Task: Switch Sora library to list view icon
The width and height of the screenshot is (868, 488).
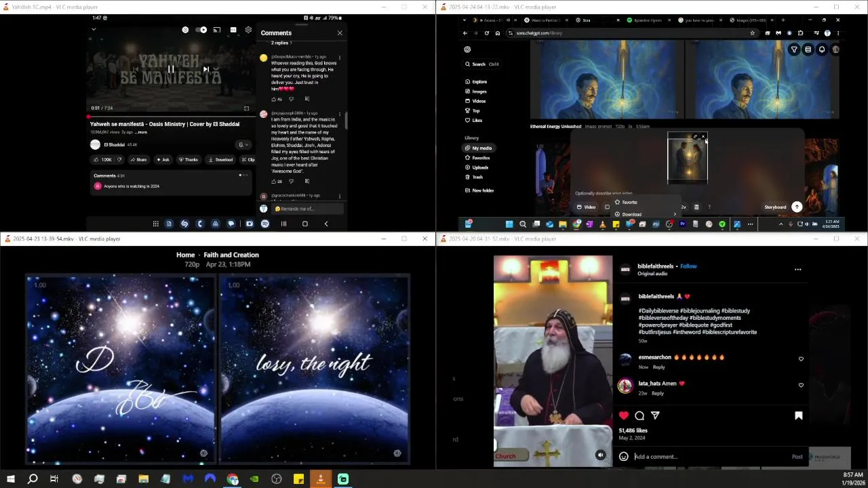Action: pyautogui.click(x=808, y=49)
